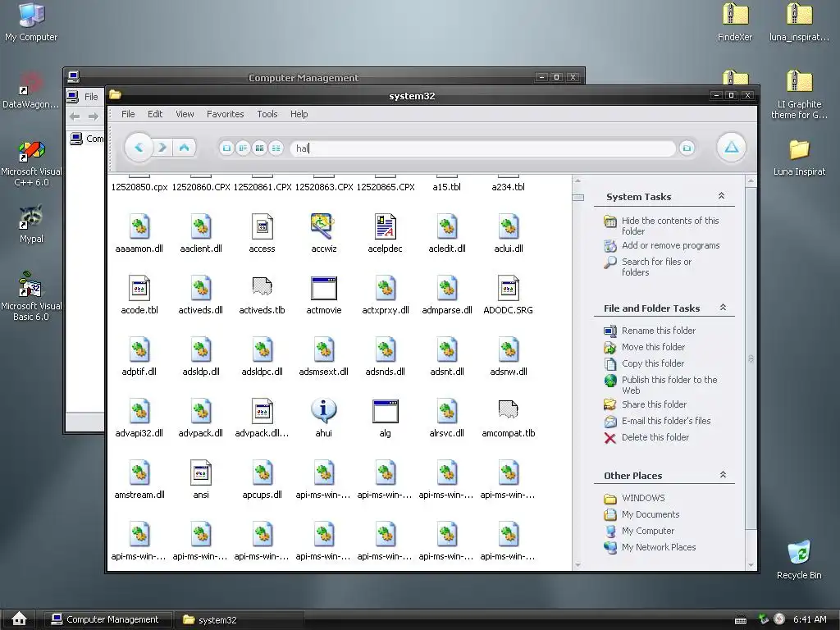The height and width of the screenshot is (630, 840).
Task: Collapse the Other Places panel
Action: click(x=723, y=475)
